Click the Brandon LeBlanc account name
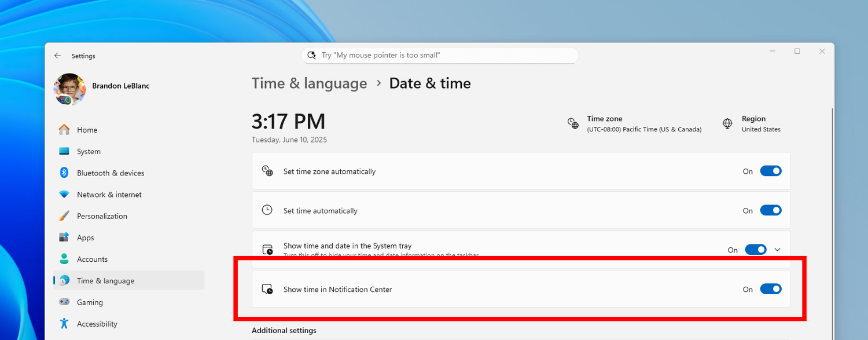Screen dimensions: 868x340 pyautogui.click(x=121, y=86)
